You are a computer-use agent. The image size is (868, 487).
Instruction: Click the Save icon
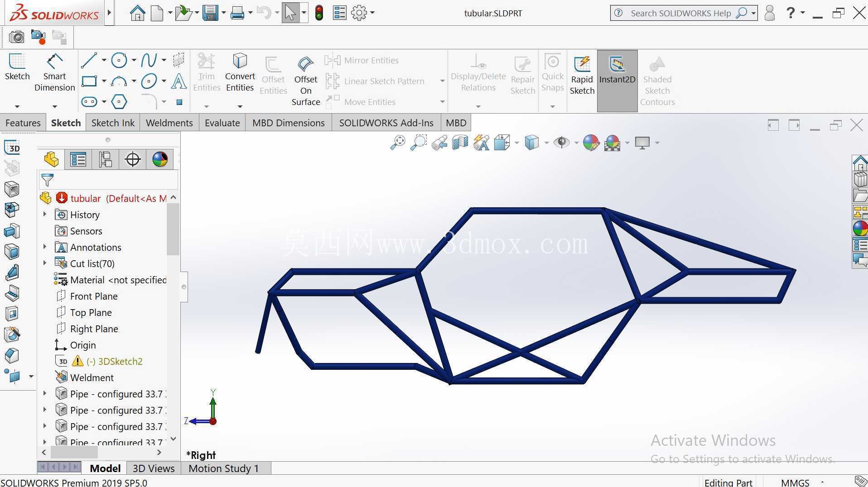point(210,13)
